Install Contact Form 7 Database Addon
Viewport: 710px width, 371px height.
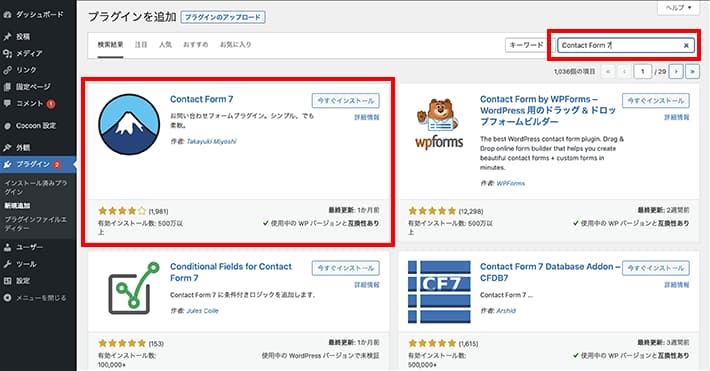tap(656, 268)
